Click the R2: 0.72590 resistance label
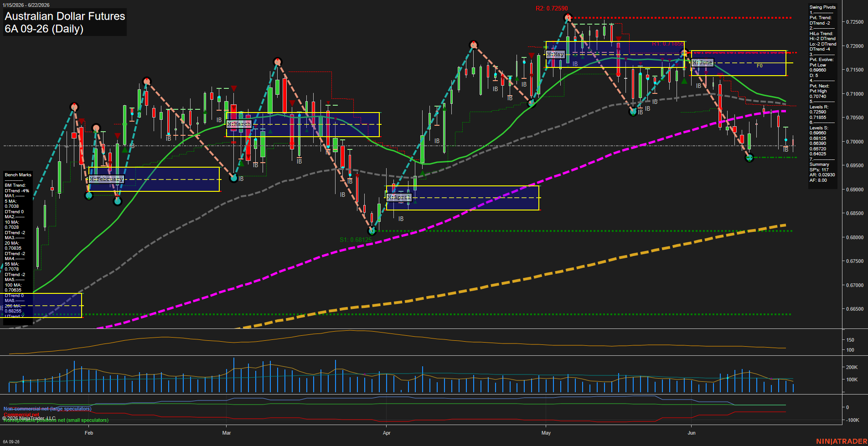This screenshot has height=446, width=868. (x=552, y=8)
